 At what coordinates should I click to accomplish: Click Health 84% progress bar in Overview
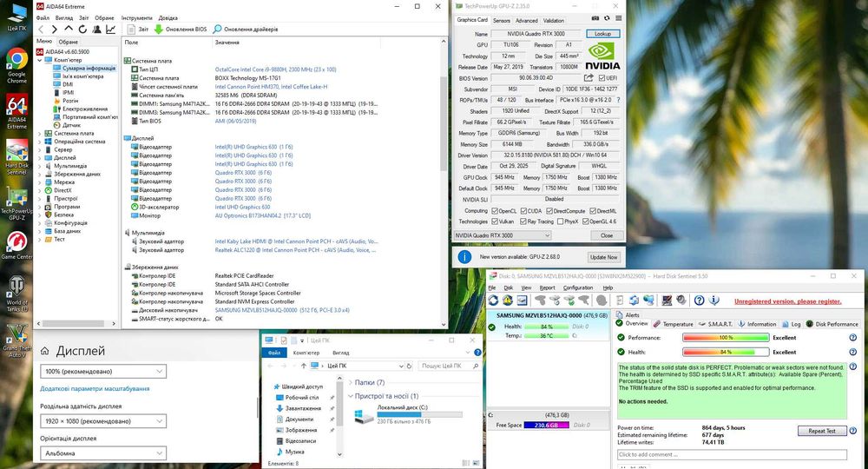(x=726, y=352)
